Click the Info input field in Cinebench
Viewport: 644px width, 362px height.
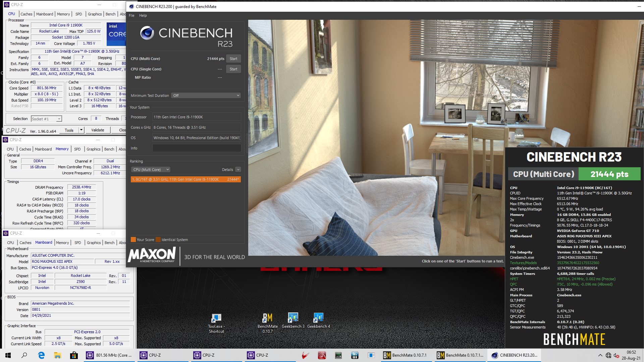197,148
